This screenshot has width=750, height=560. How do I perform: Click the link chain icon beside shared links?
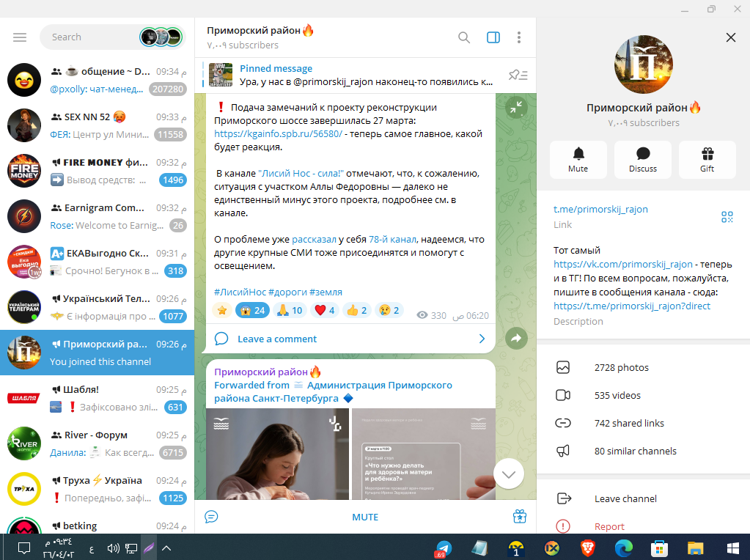pyautogui.click(x=563, y=423)
